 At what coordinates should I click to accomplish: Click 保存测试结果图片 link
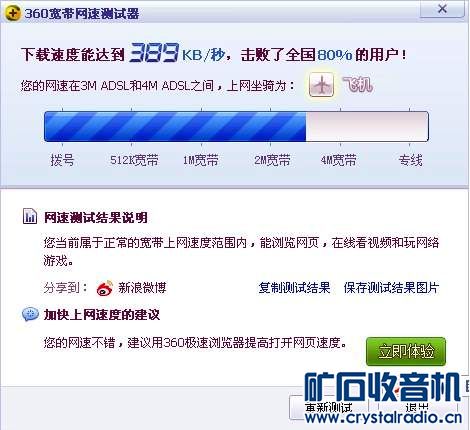[x=391, y=288]
